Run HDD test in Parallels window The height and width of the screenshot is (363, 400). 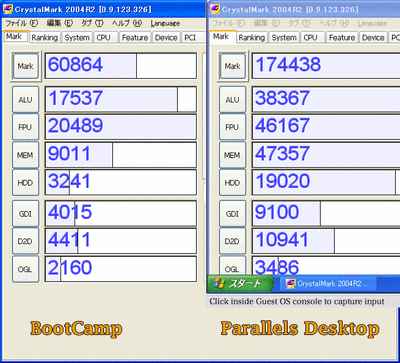[233, 182]
